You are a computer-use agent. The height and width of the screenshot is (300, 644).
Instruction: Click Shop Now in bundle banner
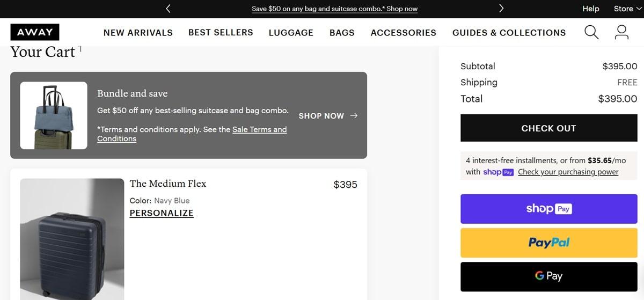327,116
